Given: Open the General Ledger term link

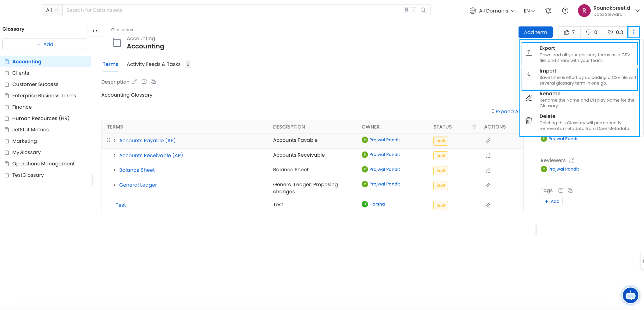Looking at the screenshot, I should coord(138,185).
